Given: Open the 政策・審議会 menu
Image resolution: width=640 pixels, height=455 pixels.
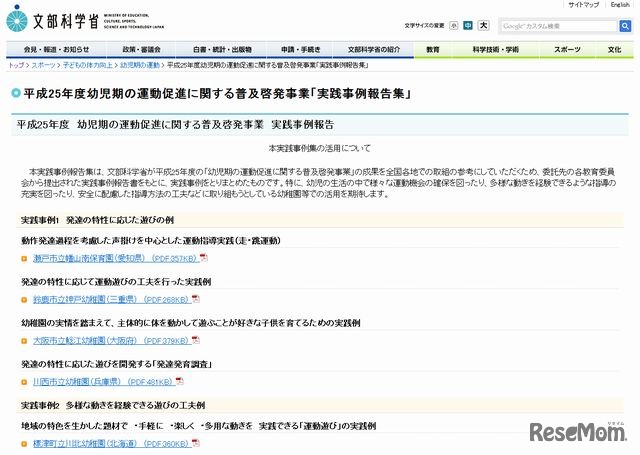Looking at the screenshot, I should click(141, 50).
